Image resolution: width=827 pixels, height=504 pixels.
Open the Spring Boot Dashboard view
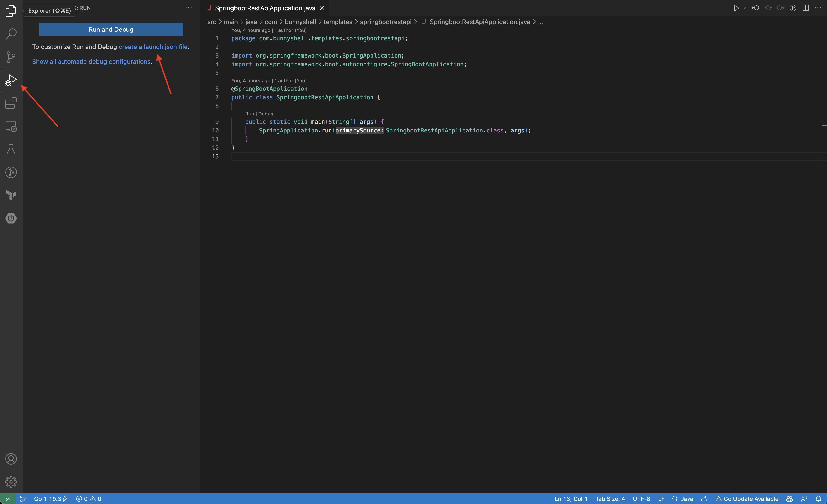coord(11,218)
